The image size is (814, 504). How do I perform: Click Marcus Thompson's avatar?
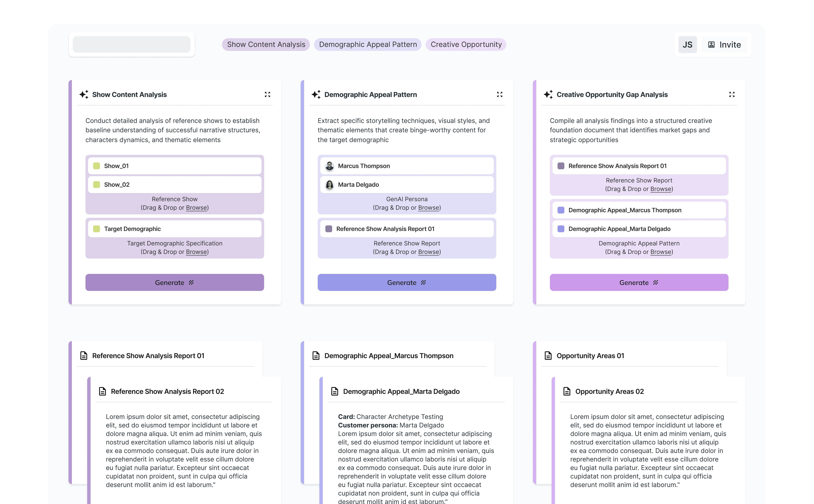(x=329, y=166)
